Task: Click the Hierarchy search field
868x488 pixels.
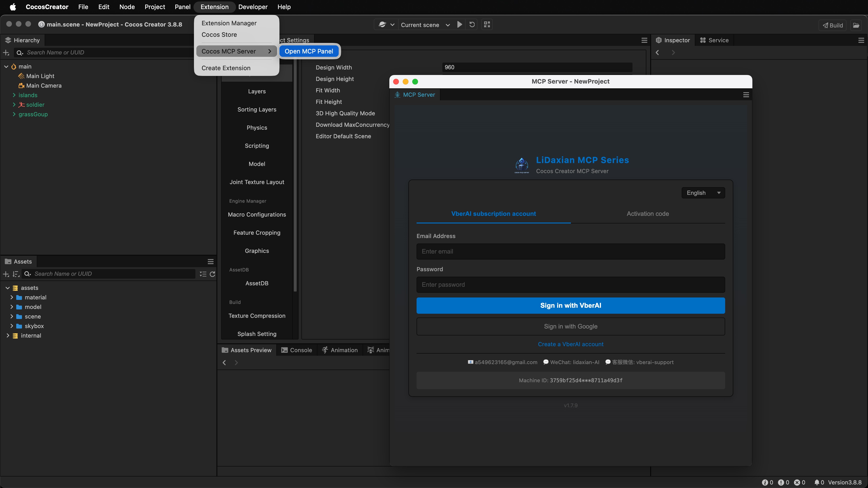Action: pyautogui.click(x=109, y=53)
